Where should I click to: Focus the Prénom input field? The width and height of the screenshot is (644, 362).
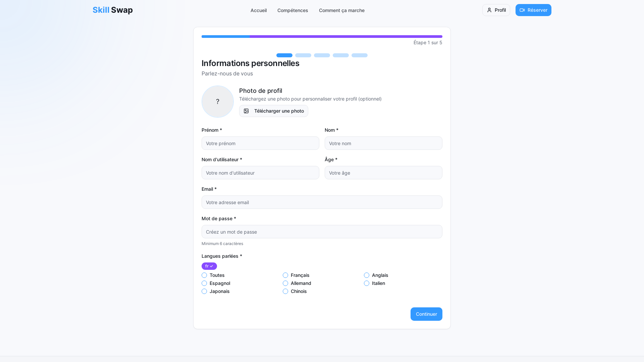(260, 143)
